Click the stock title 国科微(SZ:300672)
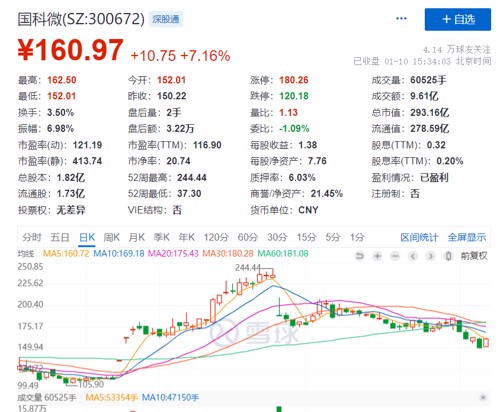This screenshot has width=500, height=412. click(81, 19)
